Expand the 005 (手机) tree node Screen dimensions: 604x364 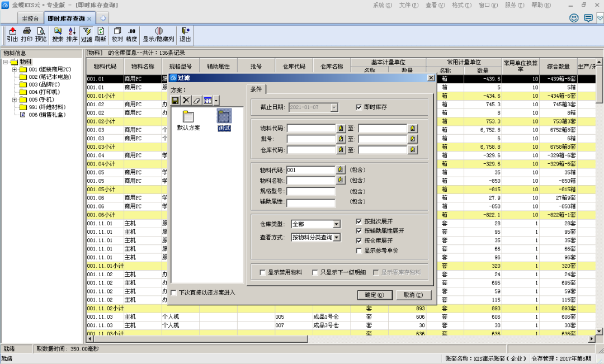pos(14,100)
